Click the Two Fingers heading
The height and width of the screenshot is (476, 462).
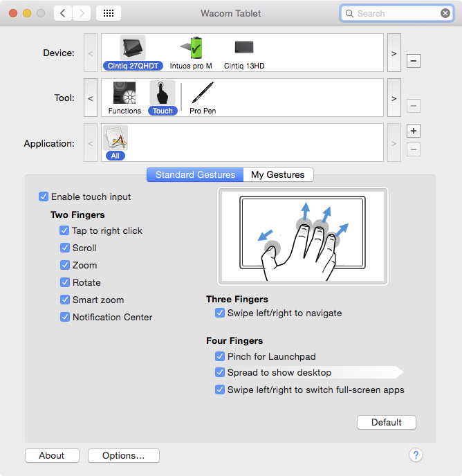pyautogui.click(x=77, y=215)
